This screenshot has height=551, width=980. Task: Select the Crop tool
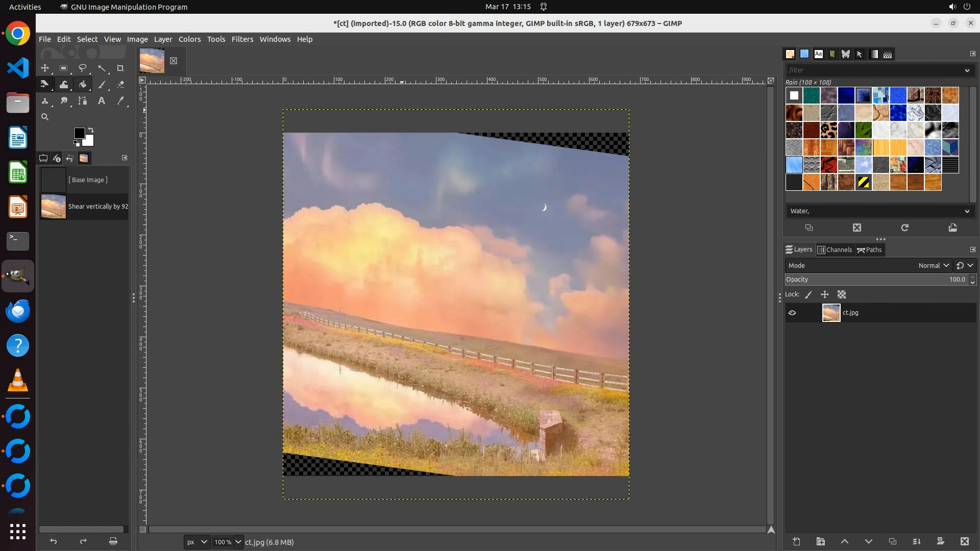coord(120,68)
